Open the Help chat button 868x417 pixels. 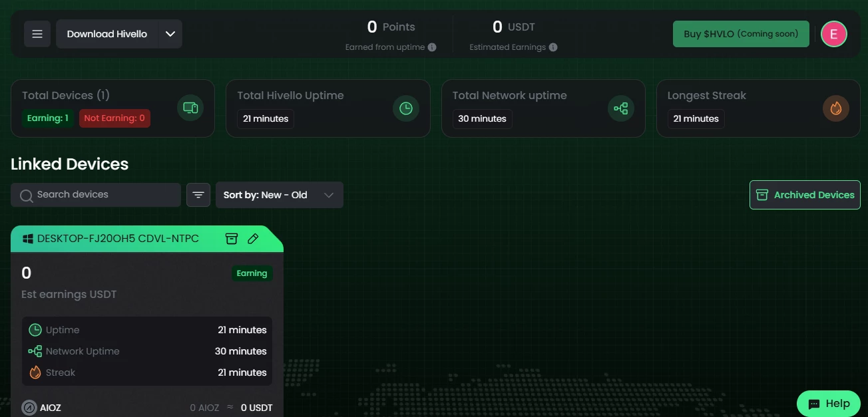[x=829, y=403]
